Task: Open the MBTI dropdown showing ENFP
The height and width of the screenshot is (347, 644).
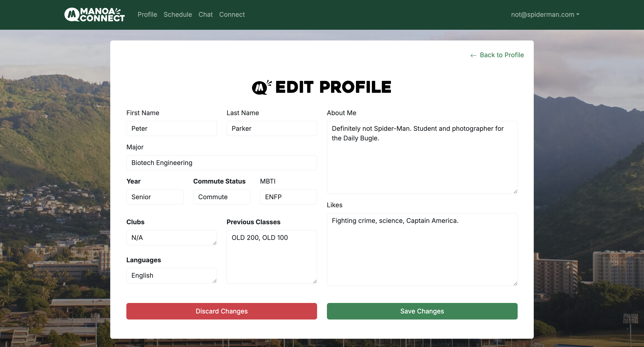Action: pyautogui.click(x=288, y=197)
